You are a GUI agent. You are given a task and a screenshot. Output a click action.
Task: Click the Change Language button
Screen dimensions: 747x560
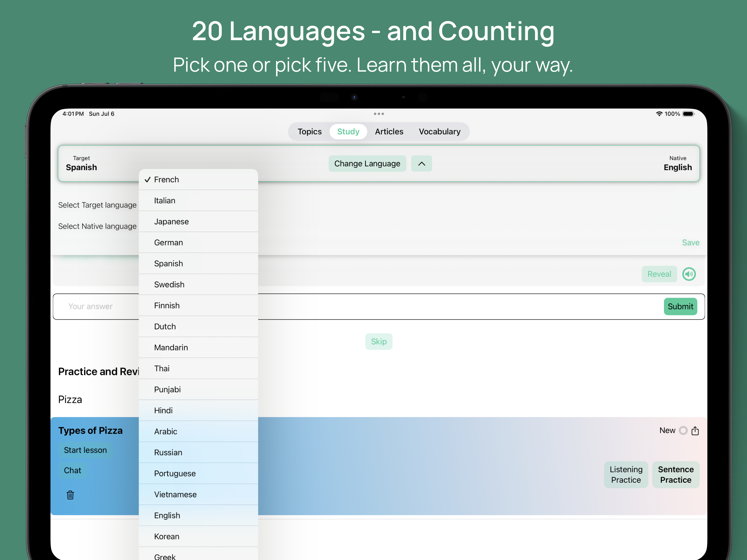(367, 163)
